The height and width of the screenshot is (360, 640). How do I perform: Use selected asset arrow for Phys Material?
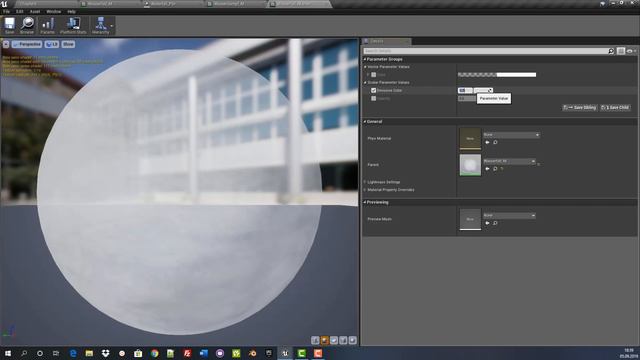click(x=487, y=142)
